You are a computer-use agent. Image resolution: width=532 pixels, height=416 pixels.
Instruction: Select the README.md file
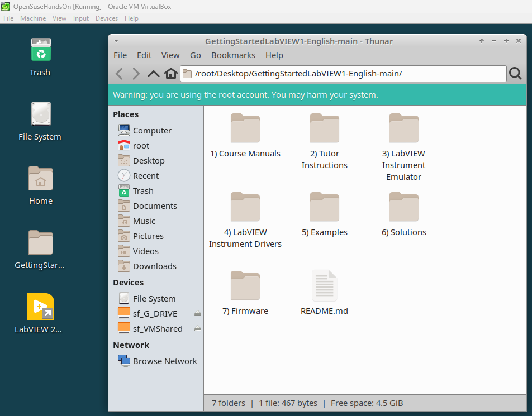[x=324, y=293]
